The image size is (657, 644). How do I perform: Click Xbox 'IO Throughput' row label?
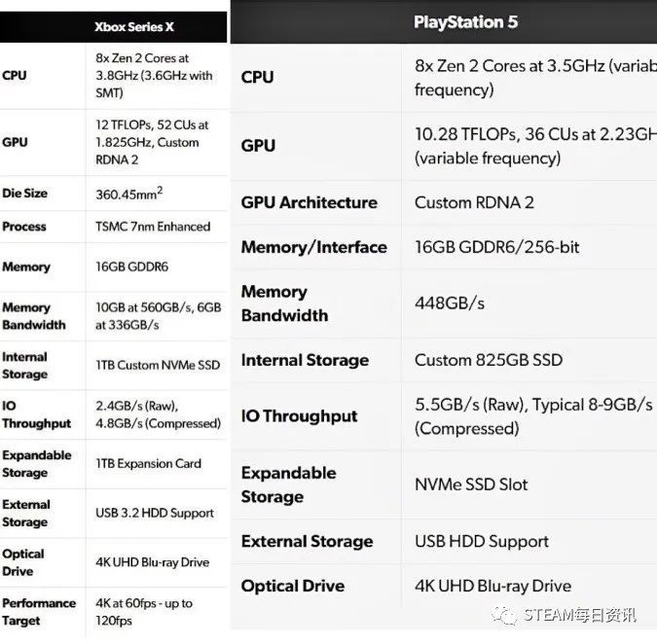[36, 414]
